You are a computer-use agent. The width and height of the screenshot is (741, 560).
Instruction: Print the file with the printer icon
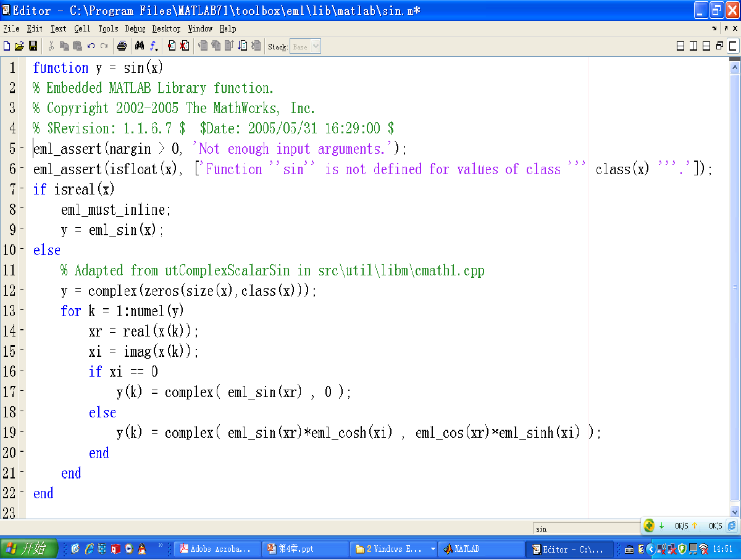point(122,46)
